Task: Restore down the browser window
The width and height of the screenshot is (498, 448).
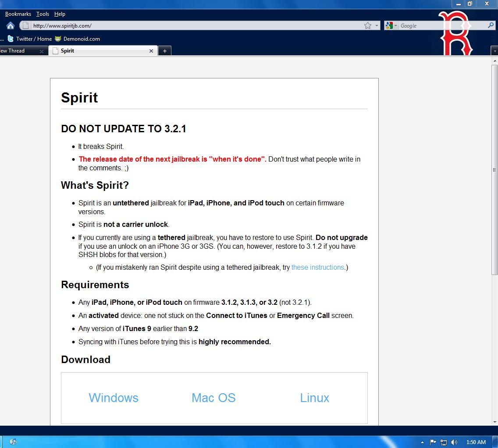Action: click(x=470, y=4)
